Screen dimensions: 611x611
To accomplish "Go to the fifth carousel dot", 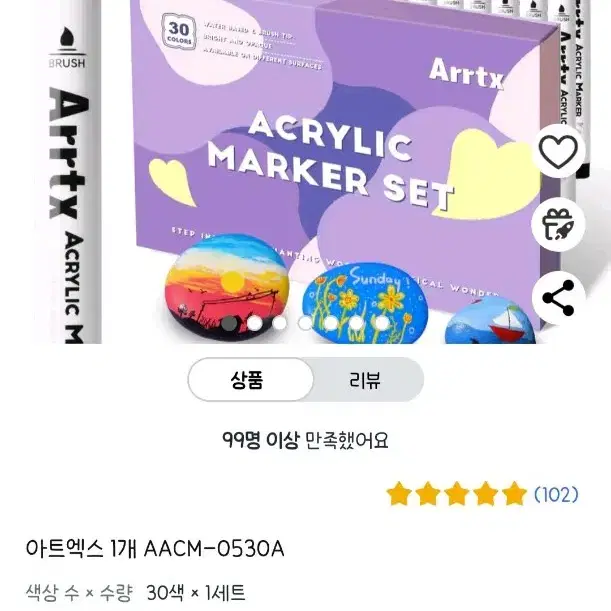I will tap(331, 323).
